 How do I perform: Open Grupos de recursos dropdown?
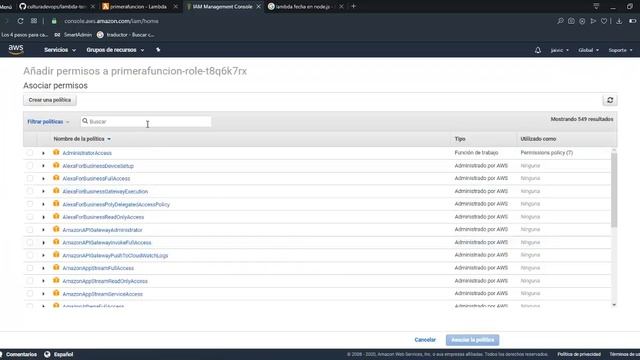click(115, 50)
